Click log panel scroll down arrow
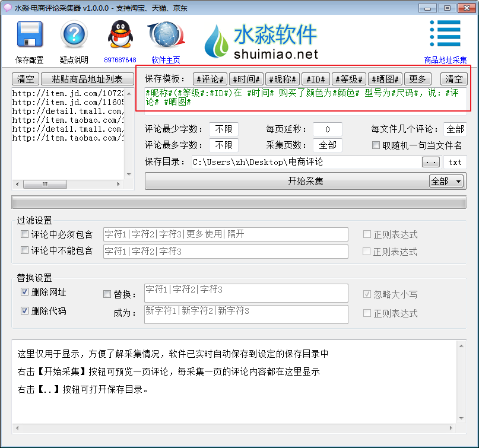 coord(461,418)
